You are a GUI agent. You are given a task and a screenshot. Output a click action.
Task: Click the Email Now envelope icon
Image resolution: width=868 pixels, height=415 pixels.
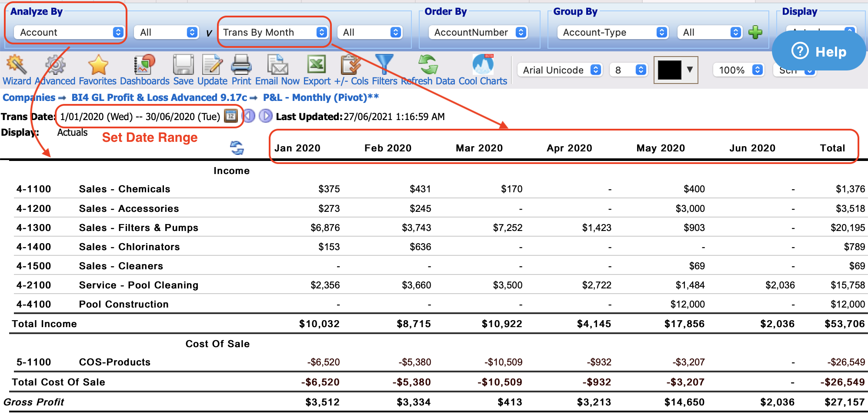pyautogui.click(x=277, y=65)
